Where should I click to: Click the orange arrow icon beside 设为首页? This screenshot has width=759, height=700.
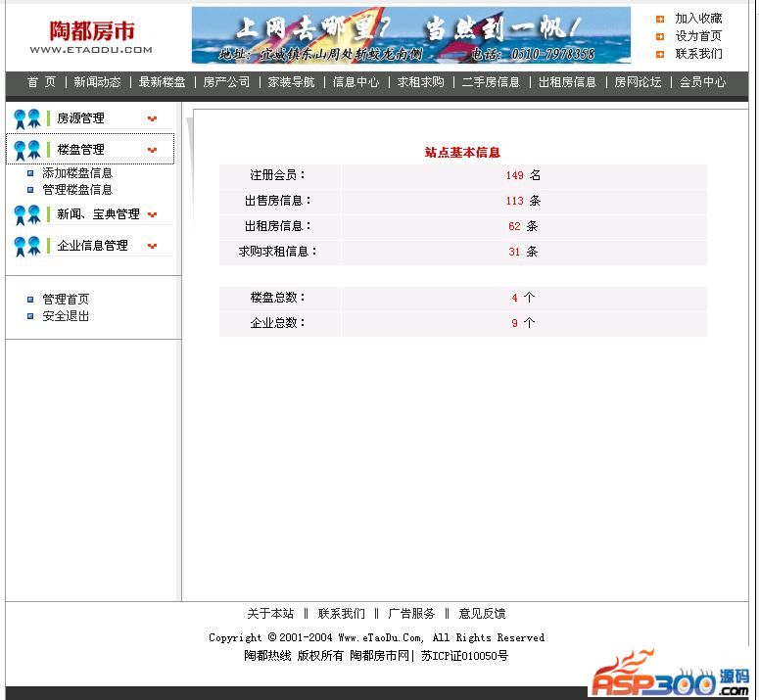coord(660,36)
